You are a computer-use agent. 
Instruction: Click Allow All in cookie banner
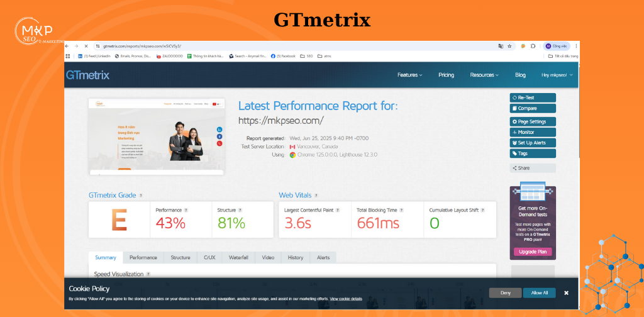tap(539, 293)
